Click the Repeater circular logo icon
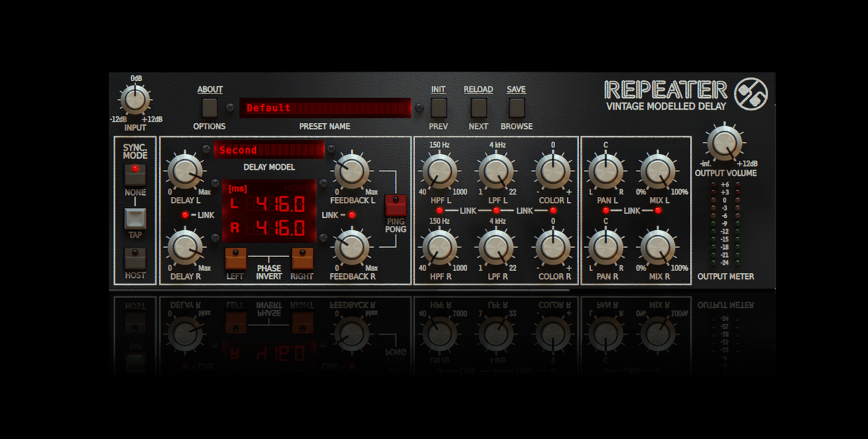Viewport: 868px width, 439px height. [x=751, y=94]
